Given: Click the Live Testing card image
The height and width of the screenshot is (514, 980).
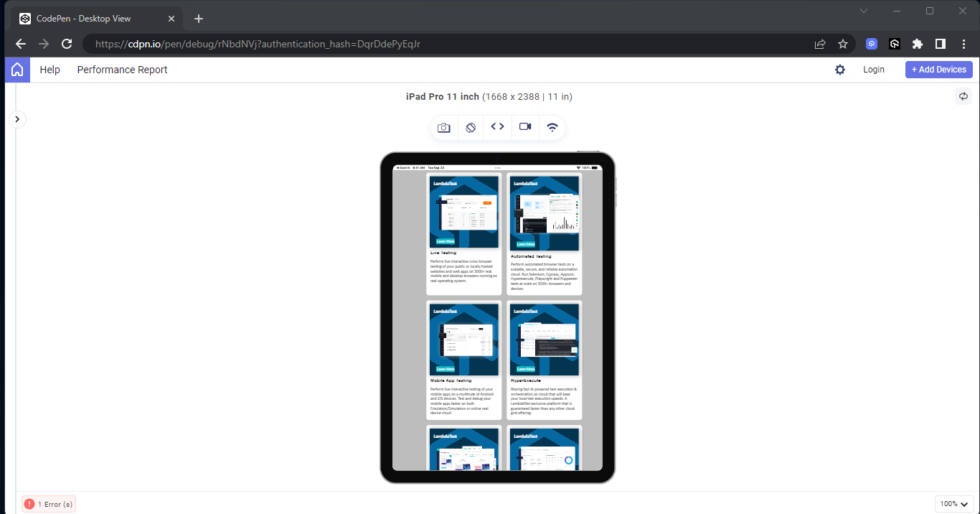Looking at the screenshot, I should (464, 212).
